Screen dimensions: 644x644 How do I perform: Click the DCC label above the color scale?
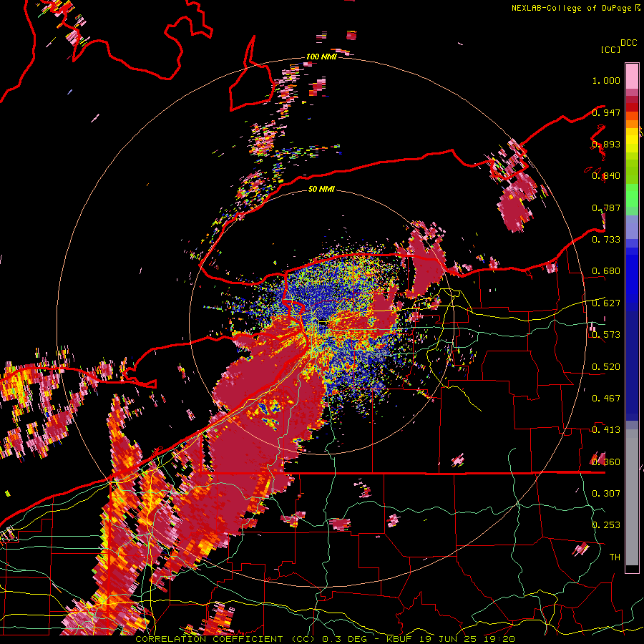(628, 42)
